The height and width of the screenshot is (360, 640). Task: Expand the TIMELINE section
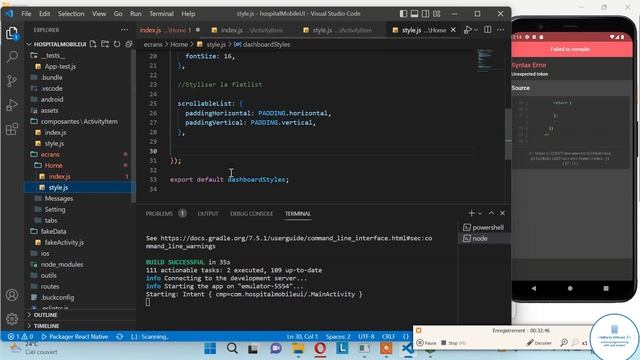click(47, 326)
